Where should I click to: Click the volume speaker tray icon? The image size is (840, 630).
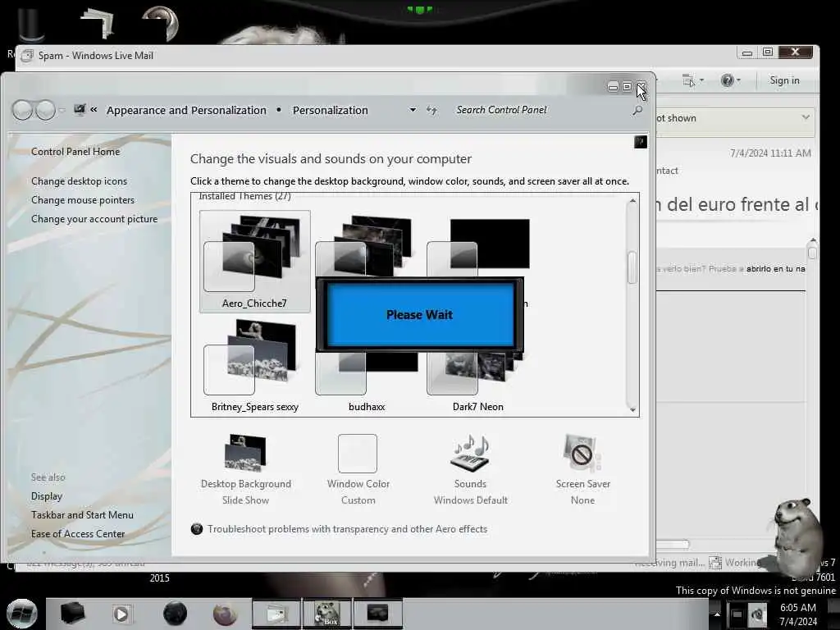[757, 614]
